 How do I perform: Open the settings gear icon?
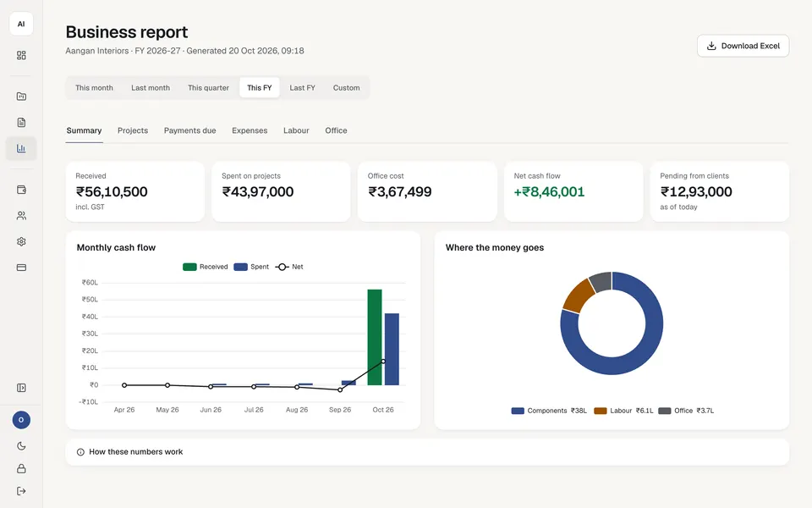(21, 241)
